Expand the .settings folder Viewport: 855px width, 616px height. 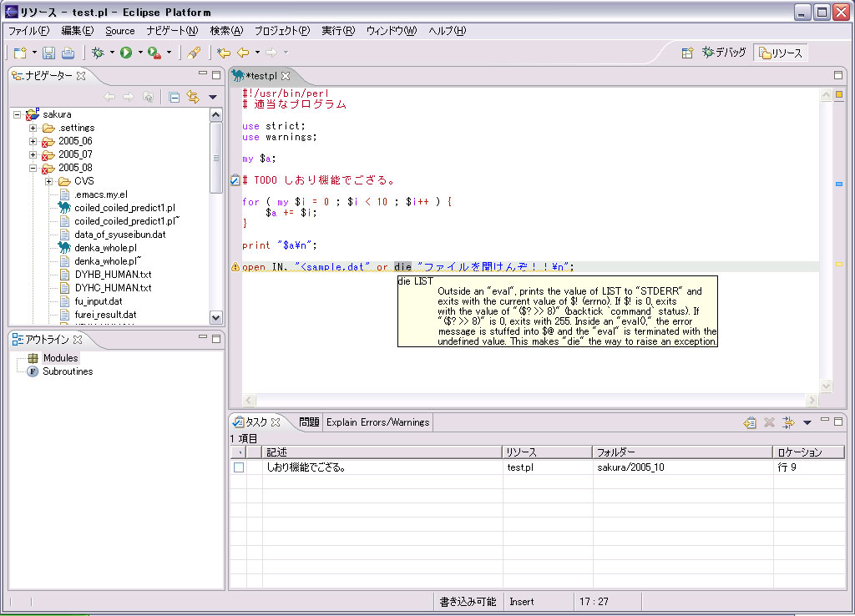tap(33, 128)
